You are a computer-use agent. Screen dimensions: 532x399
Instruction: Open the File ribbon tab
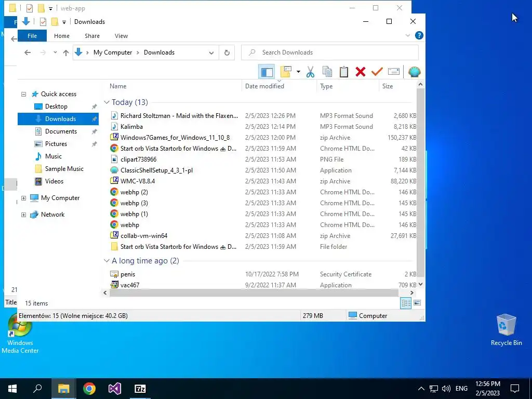coord(32,36)
